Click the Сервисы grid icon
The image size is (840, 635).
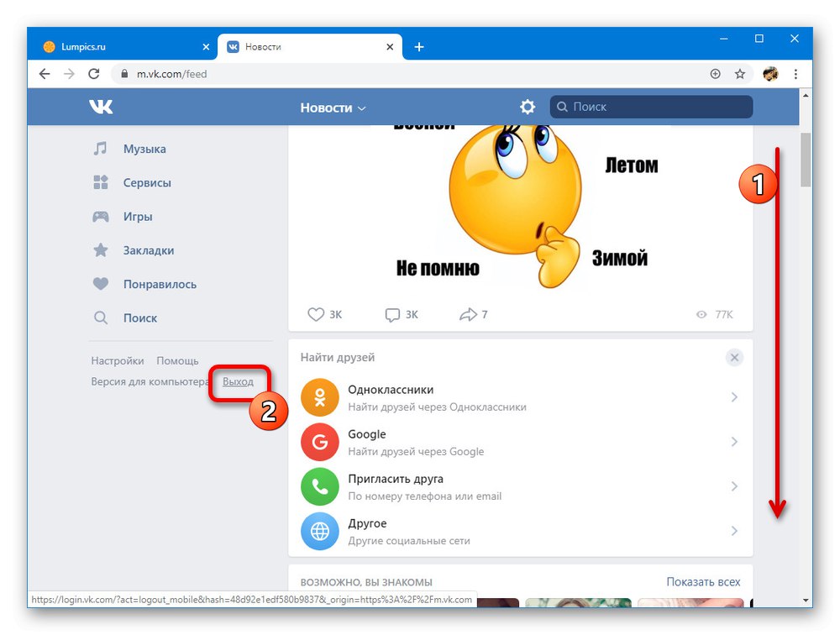point(100,182)
